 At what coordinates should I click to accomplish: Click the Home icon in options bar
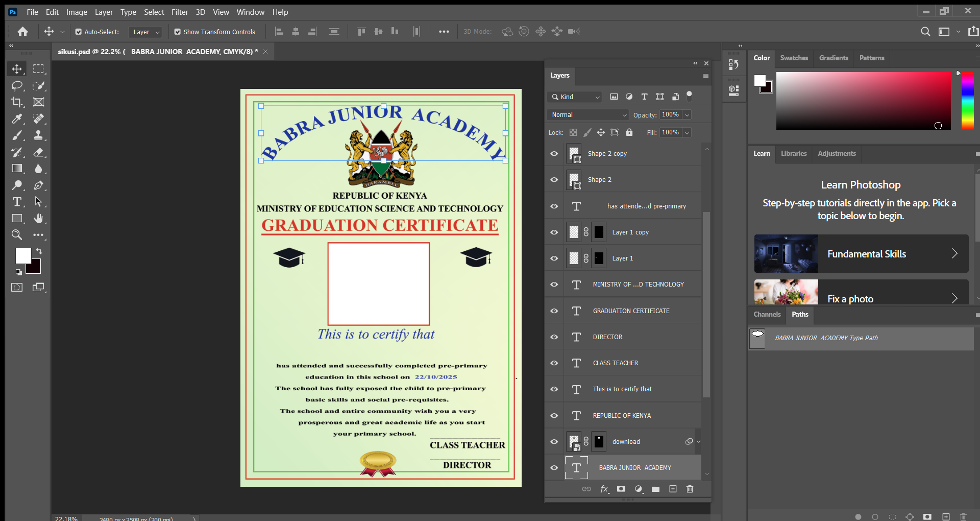(x=22, y=32)
